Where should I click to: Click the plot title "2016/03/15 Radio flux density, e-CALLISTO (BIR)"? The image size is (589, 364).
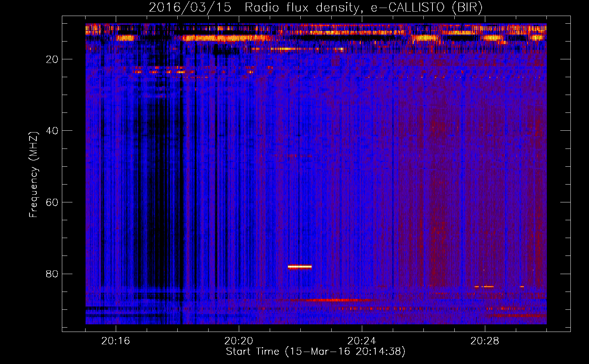[316, 8]
